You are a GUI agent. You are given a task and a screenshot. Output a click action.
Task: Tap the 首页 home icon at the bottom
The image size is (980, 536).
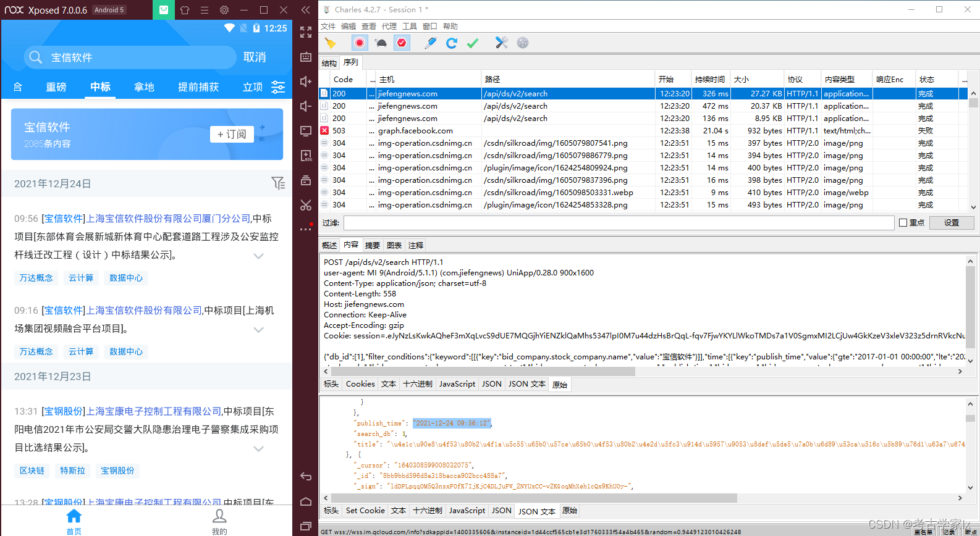pos(74,521)
